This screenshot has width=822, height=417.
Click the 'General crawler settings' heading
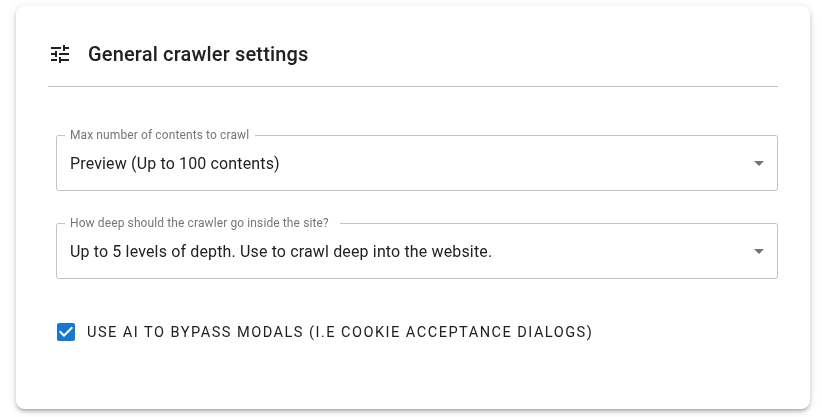pos(198,54)
